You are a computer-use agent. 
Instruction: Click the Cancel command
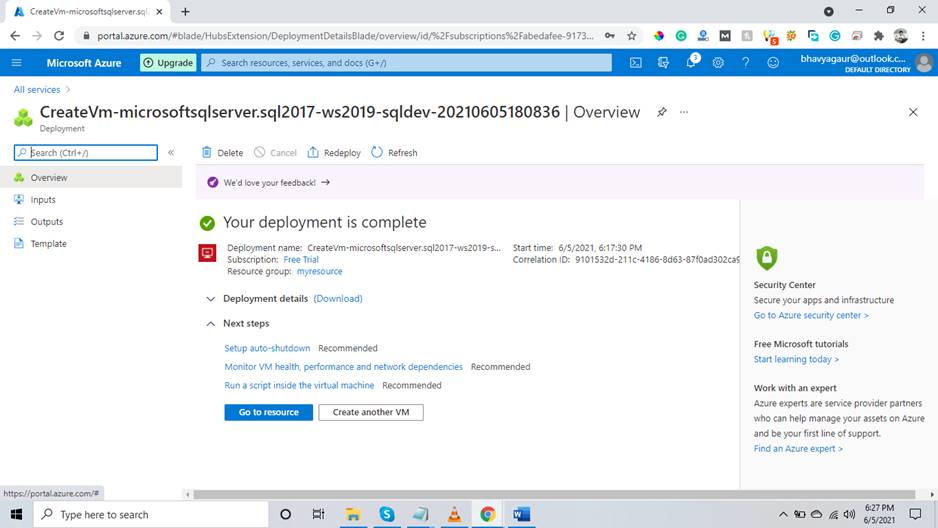(275, 152)
